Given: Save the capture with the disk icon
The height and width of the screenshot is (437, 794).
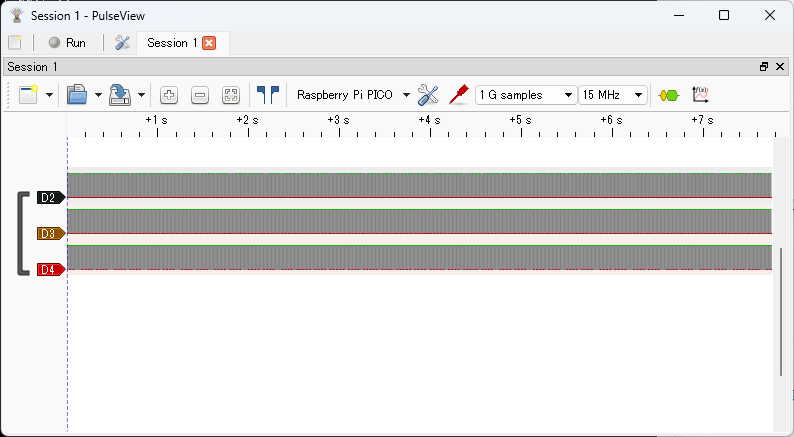Looking at the screenshot, I should click(120, 95).
